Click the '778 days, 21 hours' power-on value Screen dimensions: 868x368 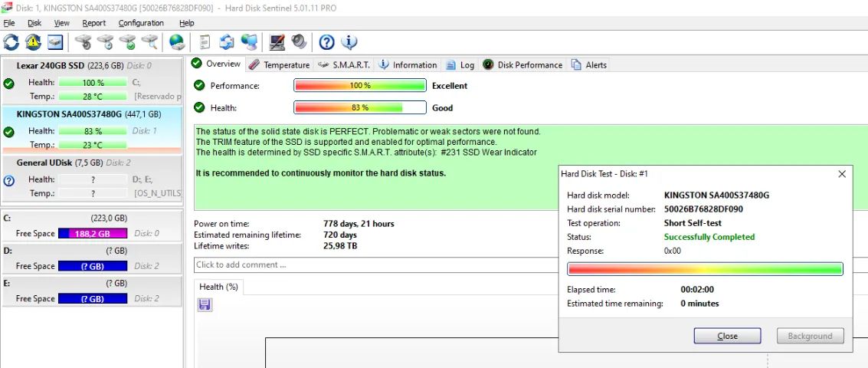tap(359, 224)
